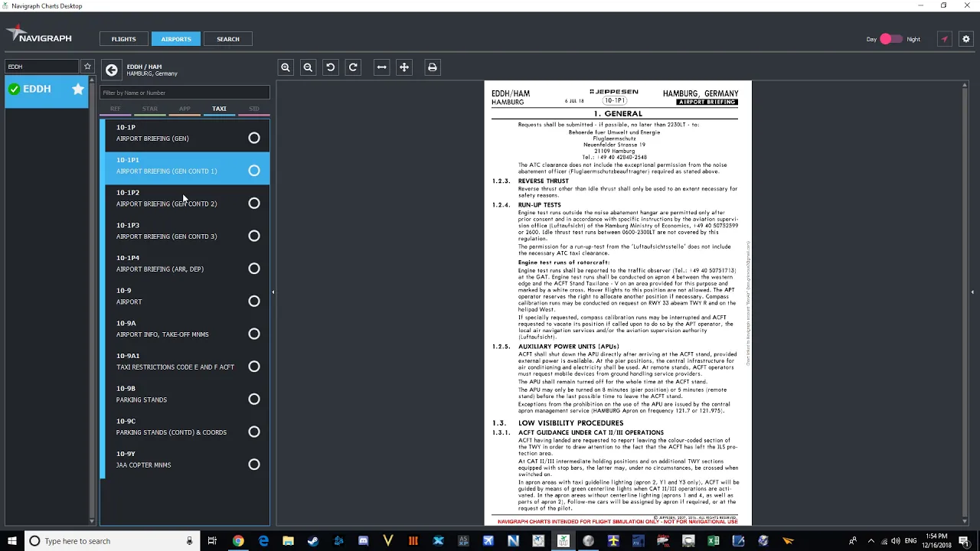Select radio circle for 10-9C Parking Stands Coords
The width and height of the screenshot is (980, 551).
[x=254, y=432]
